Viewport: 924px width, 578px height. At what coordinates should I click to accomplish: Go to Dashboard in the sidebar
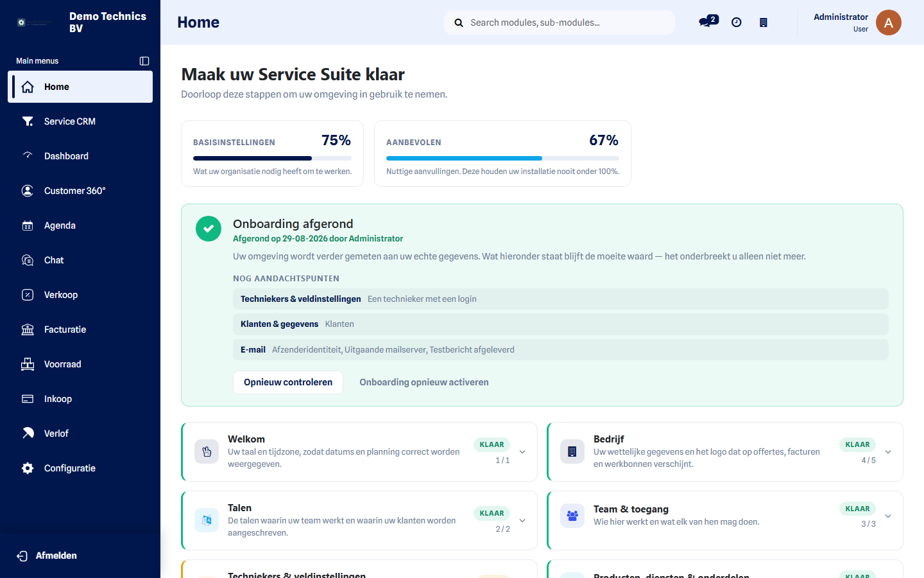coord(80,156)
